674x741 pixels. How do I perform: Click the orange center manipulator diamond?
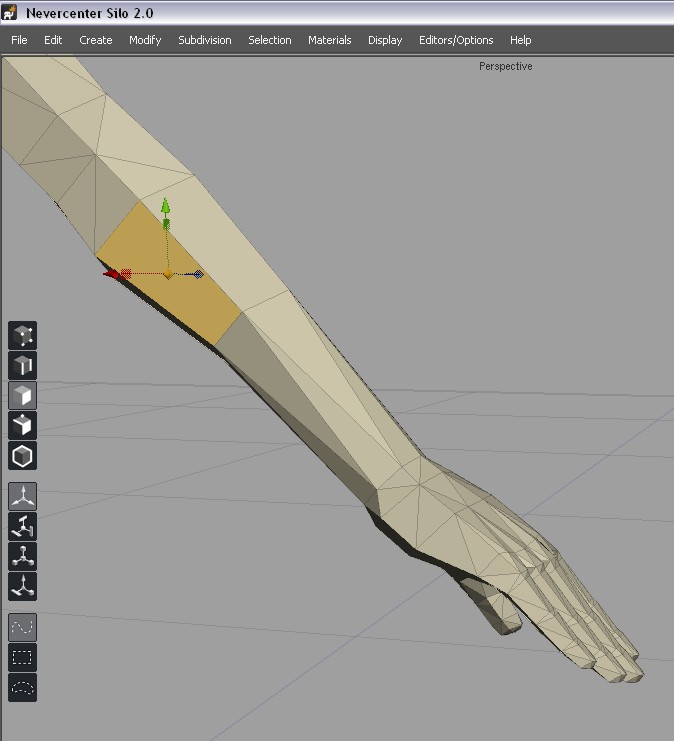(168, 274)
